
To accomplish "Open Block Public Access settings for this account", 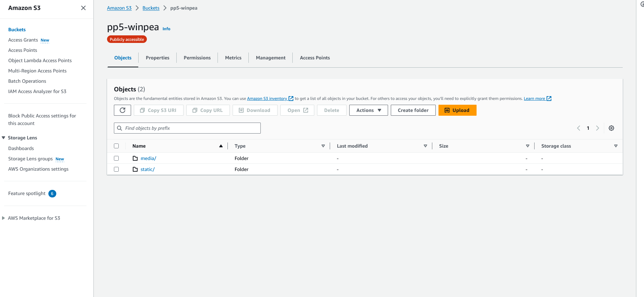I will pos(42,119).
